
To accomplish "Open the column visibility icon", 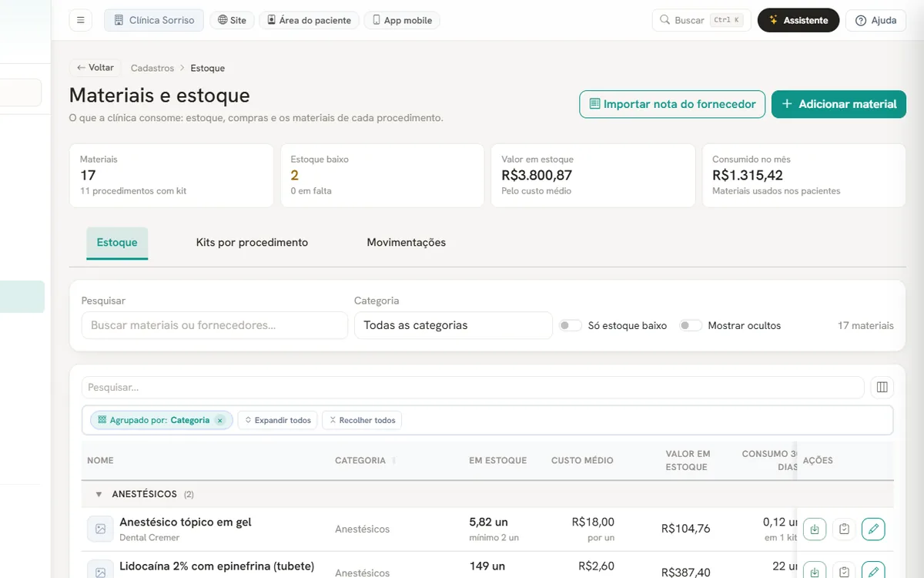I will point(882,387).
